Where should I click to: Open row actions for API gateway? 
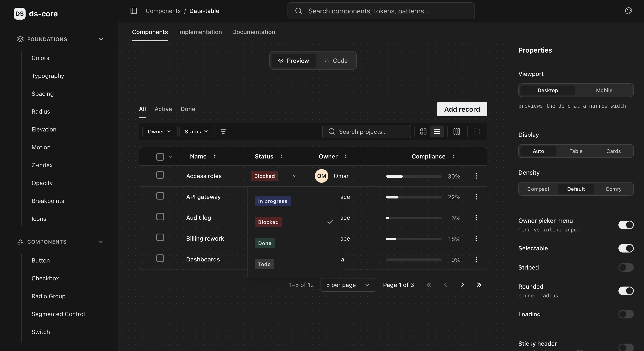pyautogui.click(x=476, y=197)
